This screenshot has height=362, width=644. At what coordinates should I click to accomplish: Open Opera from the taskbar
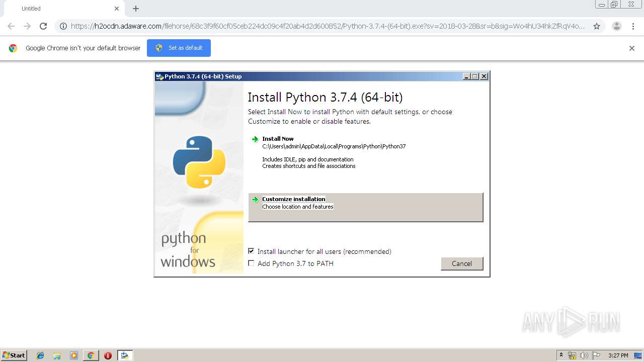tap(108, 355)
